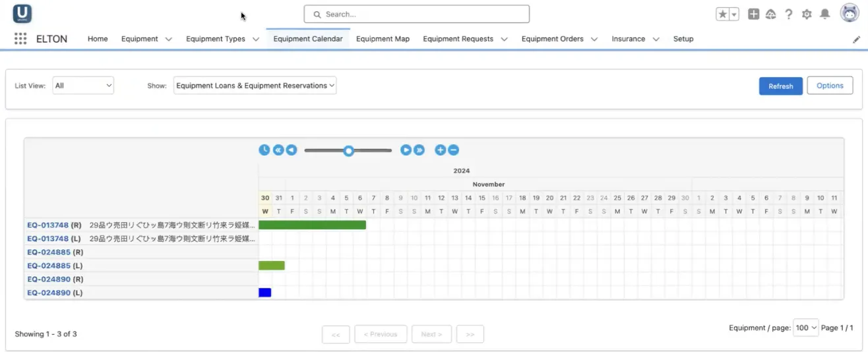Zoom out calendar with minus icon
This screenshot has width=868, height=352.
454,150
